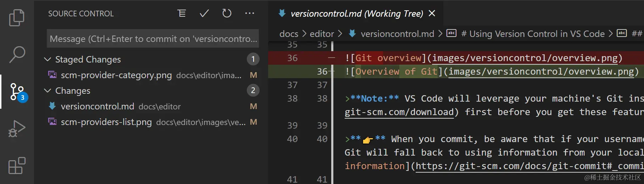Close the versioncontrol.md Working Tree tab
The image size is (644, 184).
pos(432,13)
